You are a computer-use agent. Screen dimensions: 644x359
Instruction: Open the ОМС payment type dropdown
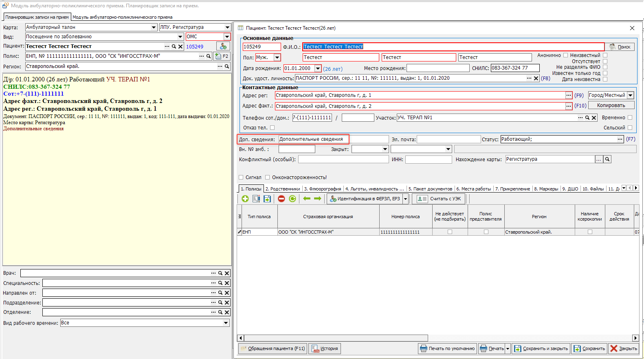click(227, 37)
